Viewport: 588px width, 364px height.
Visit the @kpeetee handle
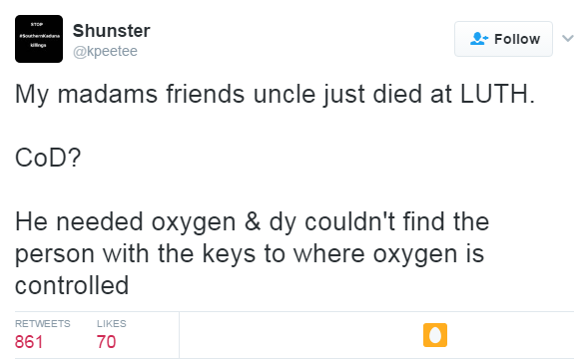pyautogui.click(x=105, y=51)
